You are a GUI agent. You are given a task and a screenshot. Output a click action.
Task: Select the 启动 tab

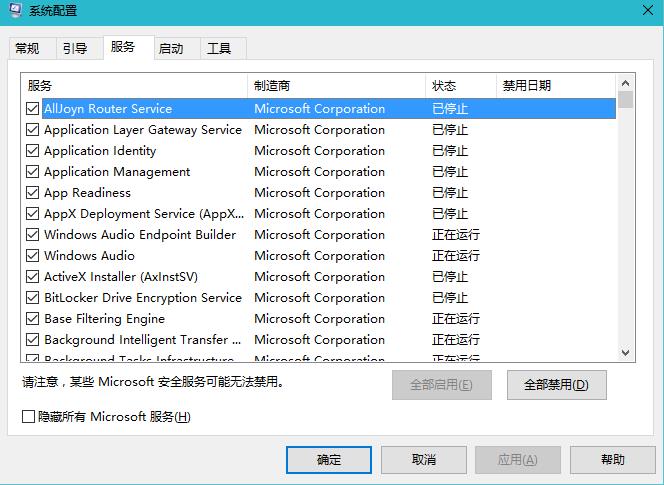171,49
